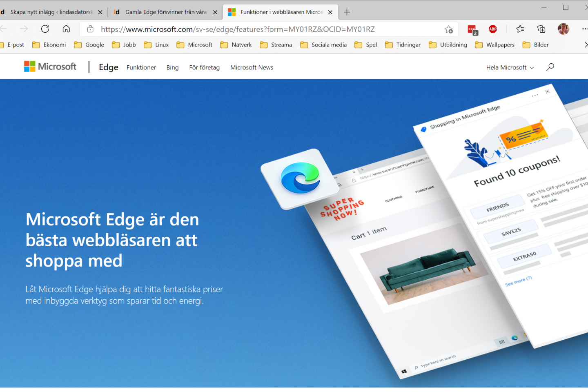Maximize the browser window
This screenshot has height=392, width=588.
(x=566, y=7)
